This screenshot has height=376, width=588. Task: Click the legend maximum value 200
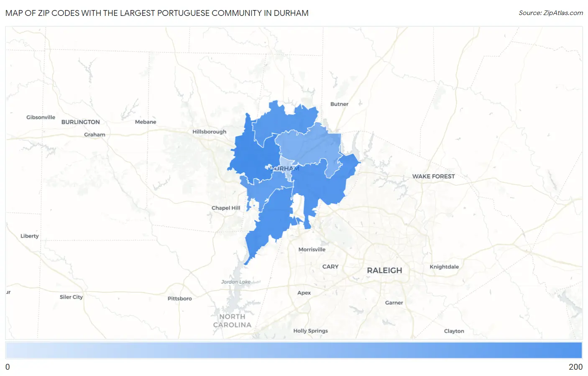pyautogui.click(x=575, y=367)
